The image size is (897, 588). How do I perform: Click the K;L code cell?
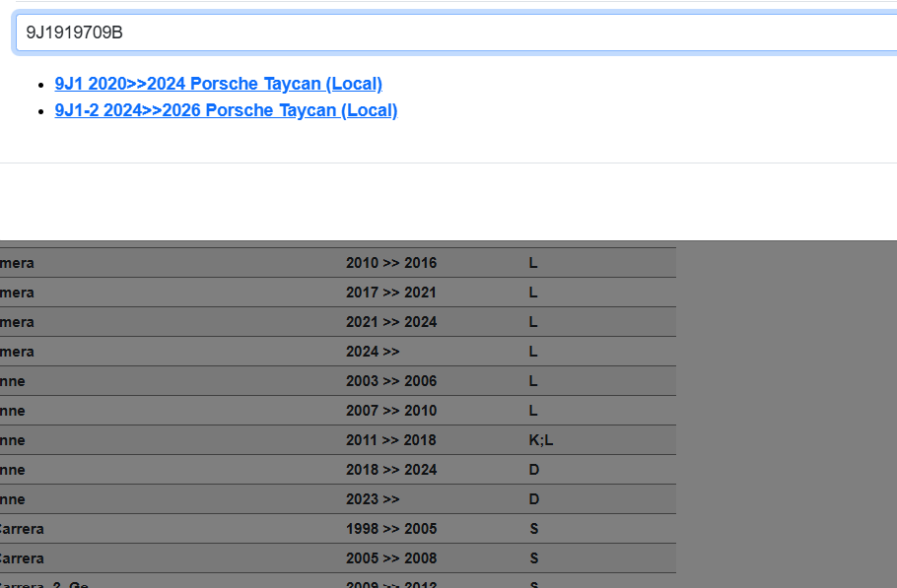coord(541,440)
